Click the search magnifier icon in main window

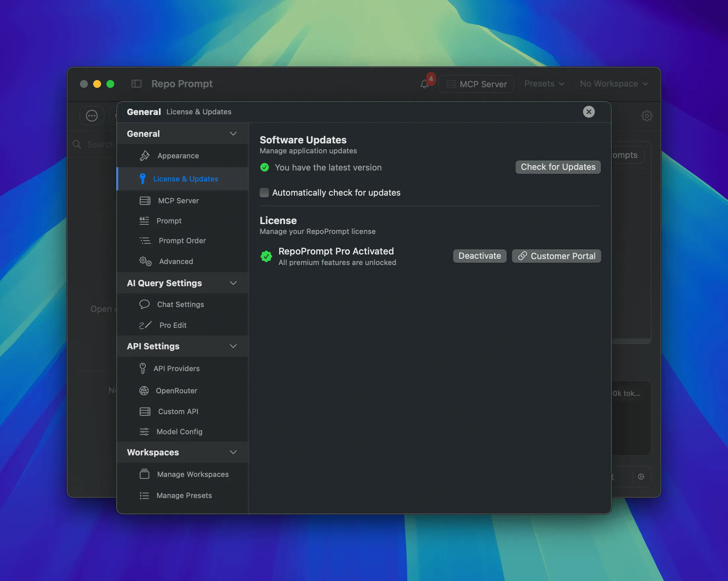(77, 144)
